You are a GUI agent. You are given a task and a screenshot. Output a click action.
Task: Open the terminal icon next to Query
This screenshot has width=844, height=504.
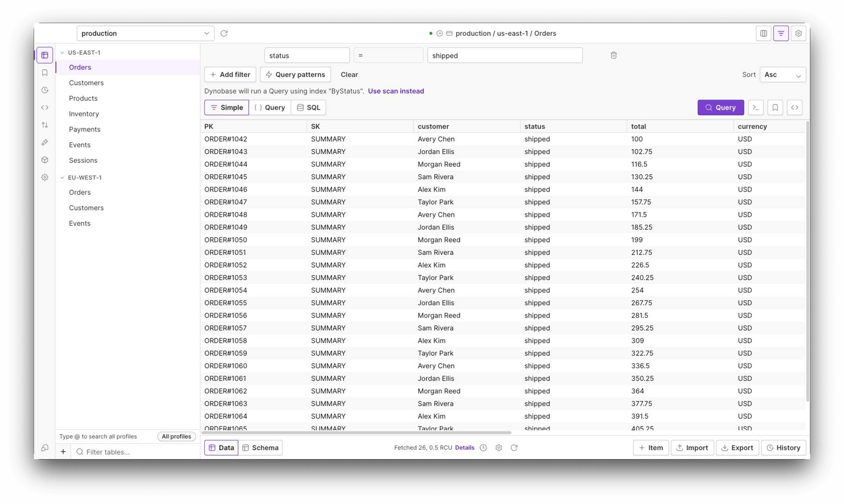click(x=755, y=107)
